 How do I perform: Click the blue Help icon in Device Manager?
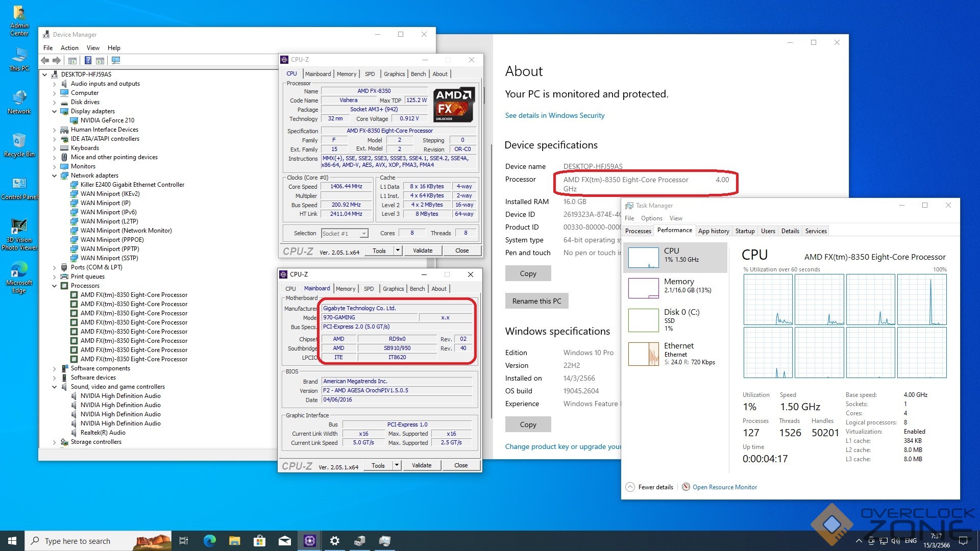(88, 61)
